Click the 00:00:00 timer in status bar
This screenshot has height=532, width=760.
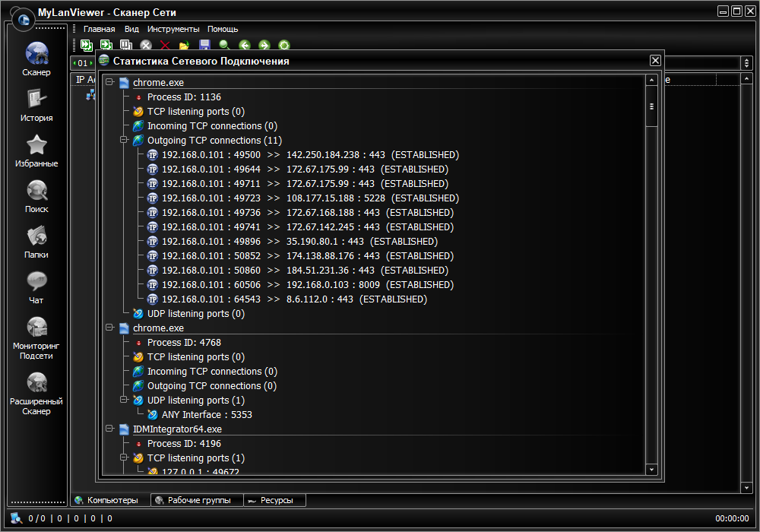(732, 518)
